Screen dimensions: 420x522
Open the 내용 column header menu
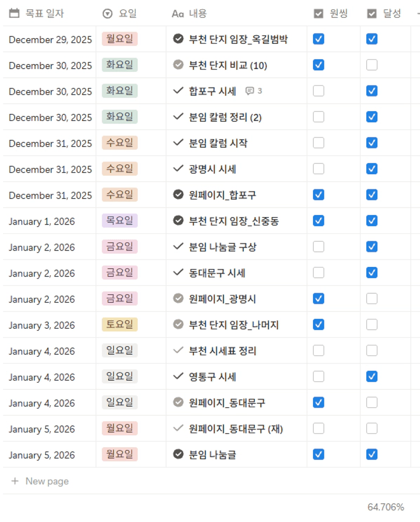(x=198, y=14)
